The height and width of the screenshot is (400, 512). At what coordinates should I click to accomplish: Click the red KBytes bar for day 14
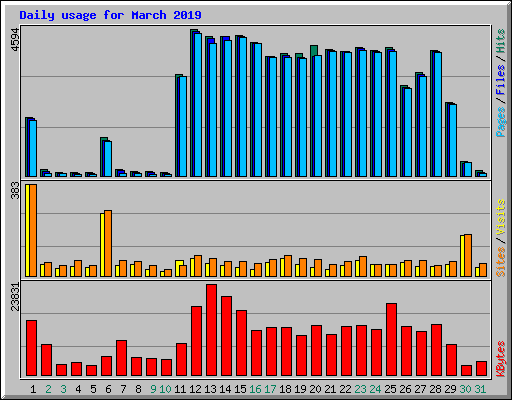(x=226, y=336)
